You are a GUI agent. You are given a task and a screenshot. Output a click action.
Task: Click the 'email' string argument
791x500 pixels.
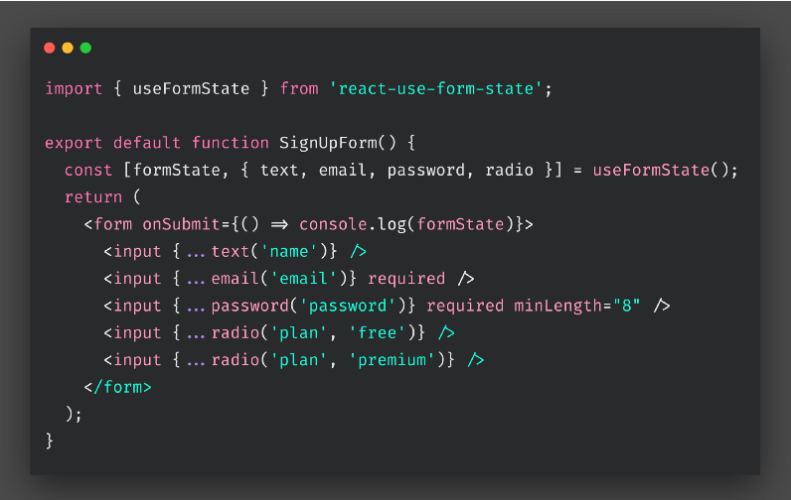pos(303,279)
